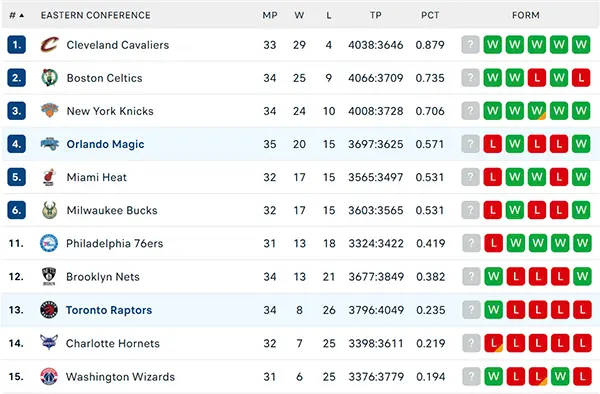
Task: Click the Cleveland Cavaliers team logo
Action: pyautogui.click(x=49, y=45)
